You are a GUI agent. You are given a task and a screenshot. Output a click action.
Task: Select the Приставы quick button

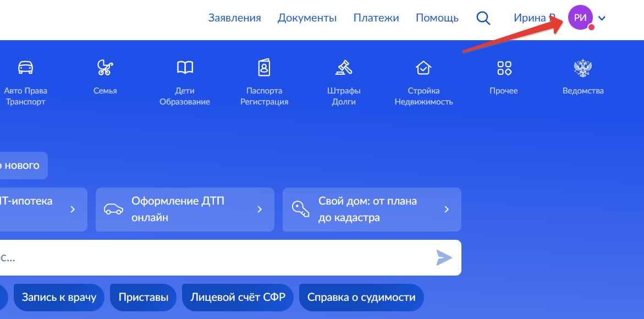pyautogui.click(x=144, y=297)
